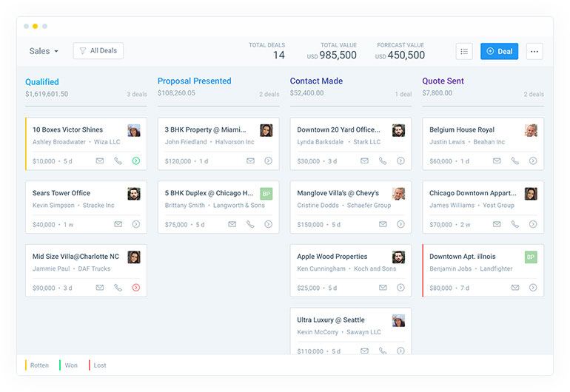
Task: Click company name Langworth & Sons
Action: tap(239, 206)
